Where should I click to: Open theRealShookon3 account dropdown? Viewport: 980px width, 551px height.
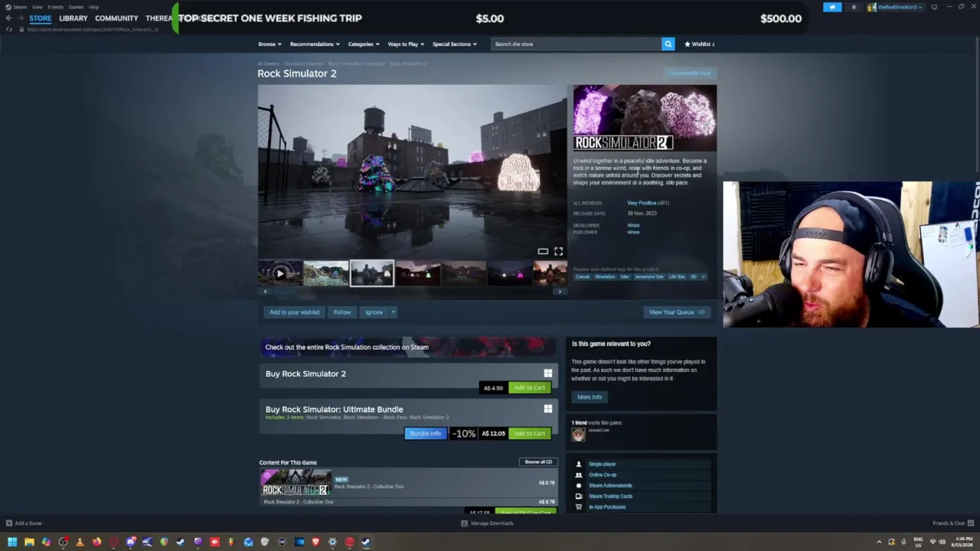[895, 7]
